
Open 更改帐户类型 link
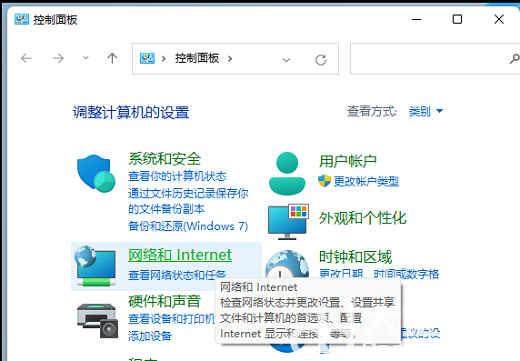(366, 182)
